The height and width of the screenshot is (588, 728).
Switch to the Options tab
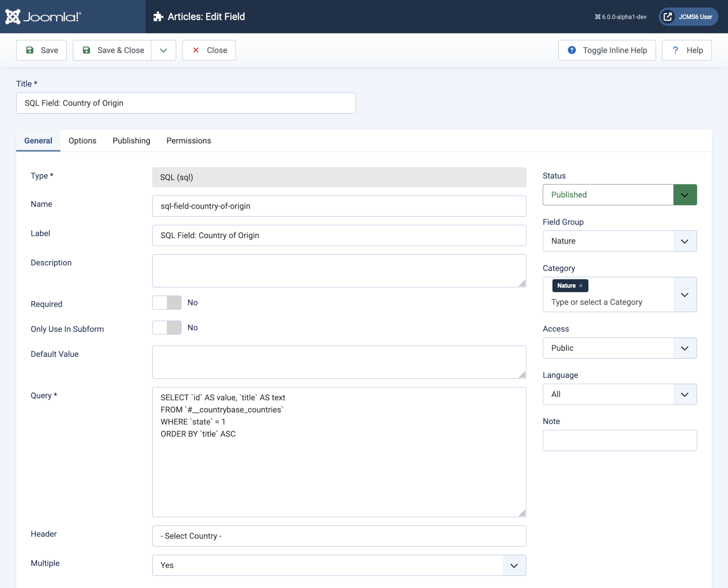click(x=82, y=140)
